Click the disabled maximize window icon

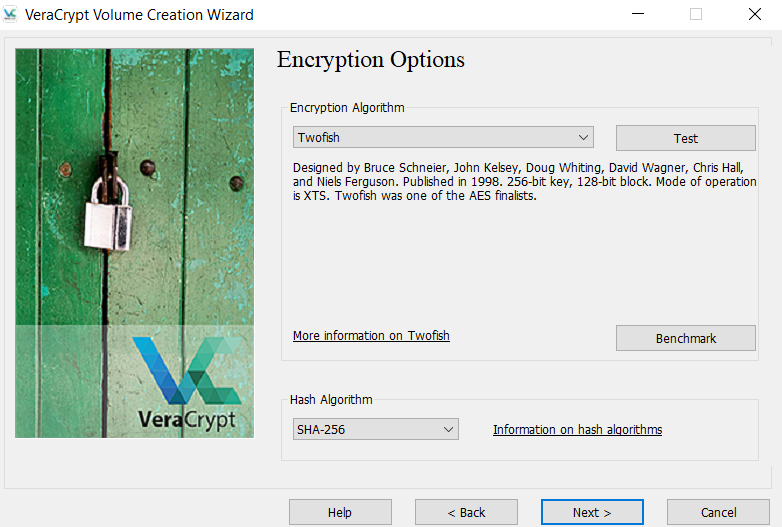(x=696, y=14)
